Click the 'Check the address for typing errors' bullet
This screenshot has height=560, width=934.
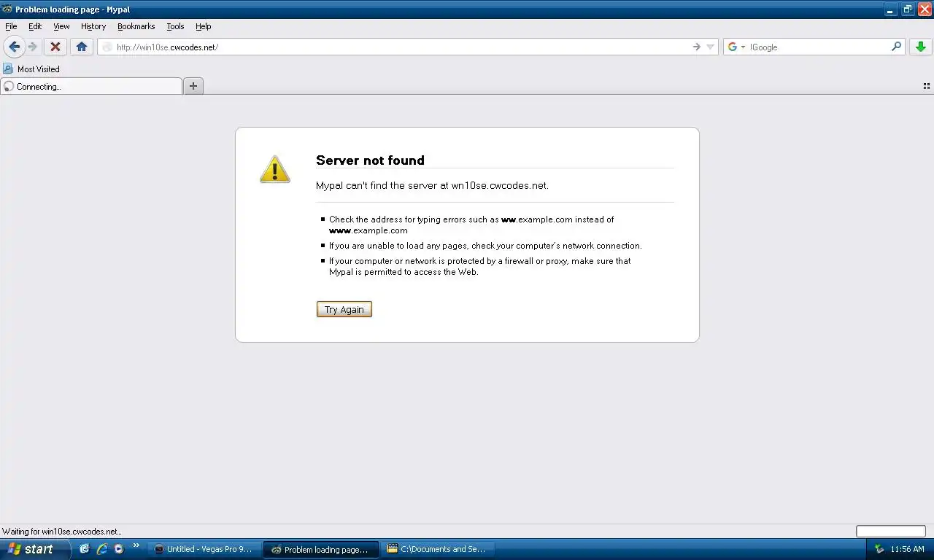[x=471, y=225]
